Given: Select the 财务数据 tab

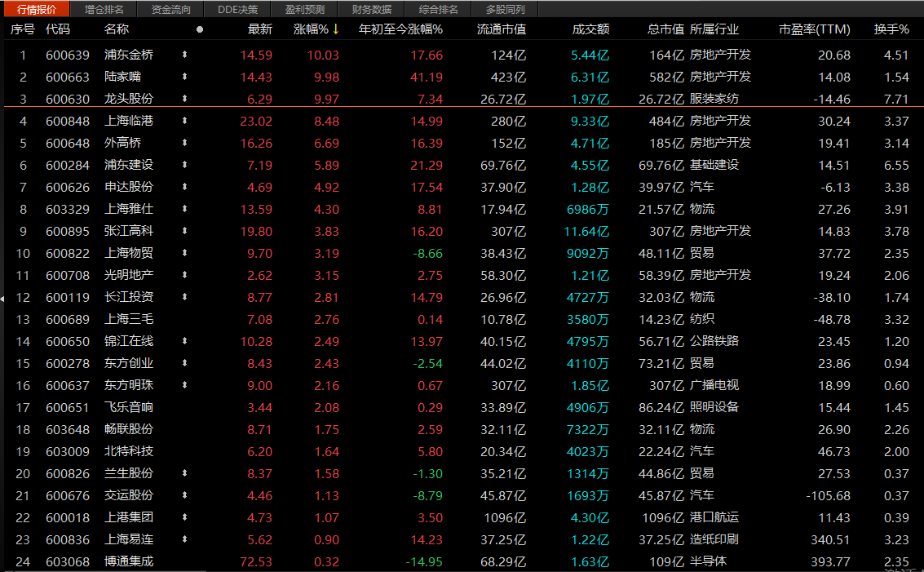Looking at the screenshot, I should click(371, 10).
